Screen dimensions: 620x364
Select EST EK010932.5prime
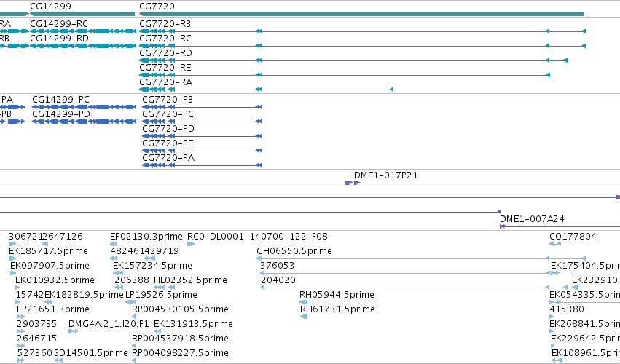(55, 280)
